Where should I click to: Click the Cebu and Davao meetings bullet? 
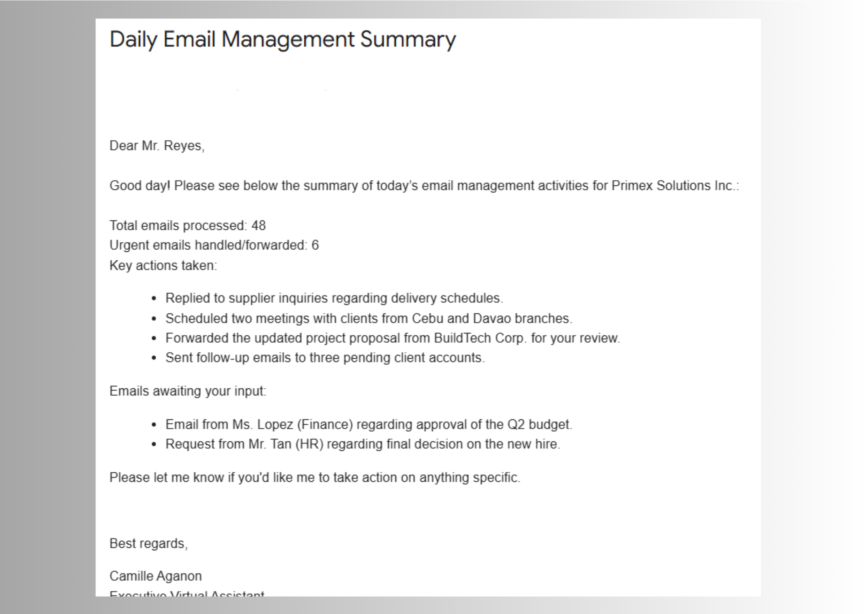click(368, 318)
